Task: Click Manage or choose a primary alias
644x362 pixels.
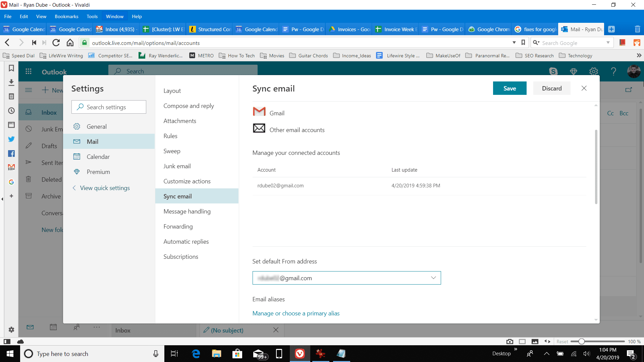Action: 296,313
